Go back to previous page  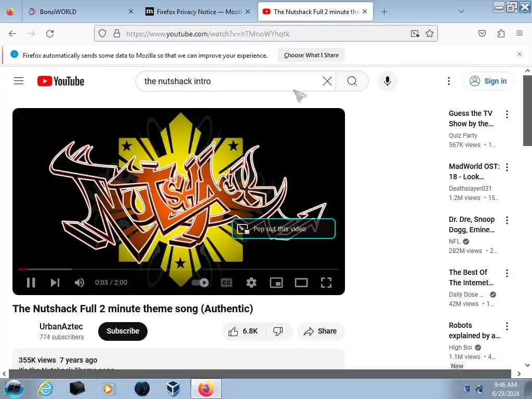(x=12, y=34)
